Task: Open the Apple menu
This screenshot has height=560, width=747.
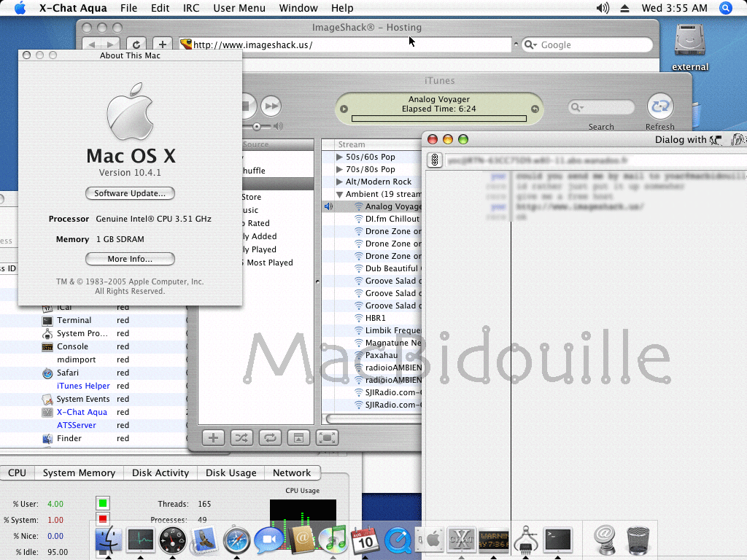Action: click(20, 8)
